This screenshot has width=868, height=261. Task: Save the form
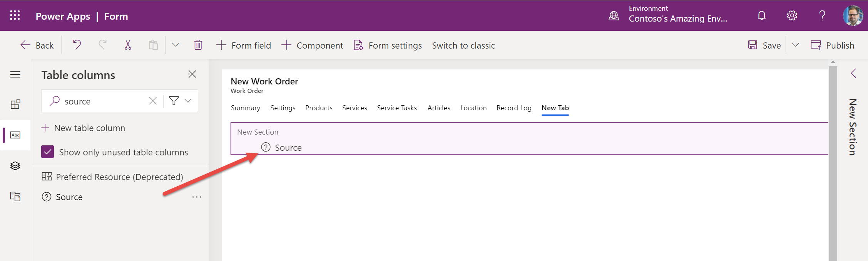tap(764, 45)
